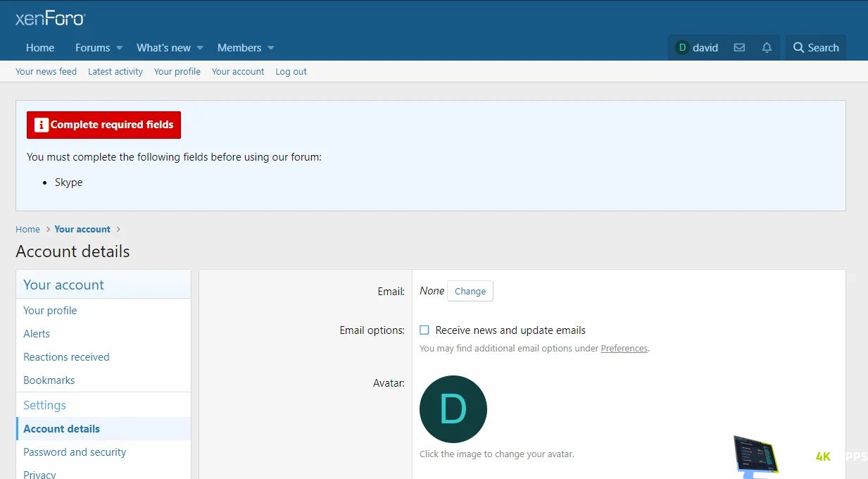868x479 pixels.
Task: Select Log out in the sub-navigation
Action: click(291, 72)
